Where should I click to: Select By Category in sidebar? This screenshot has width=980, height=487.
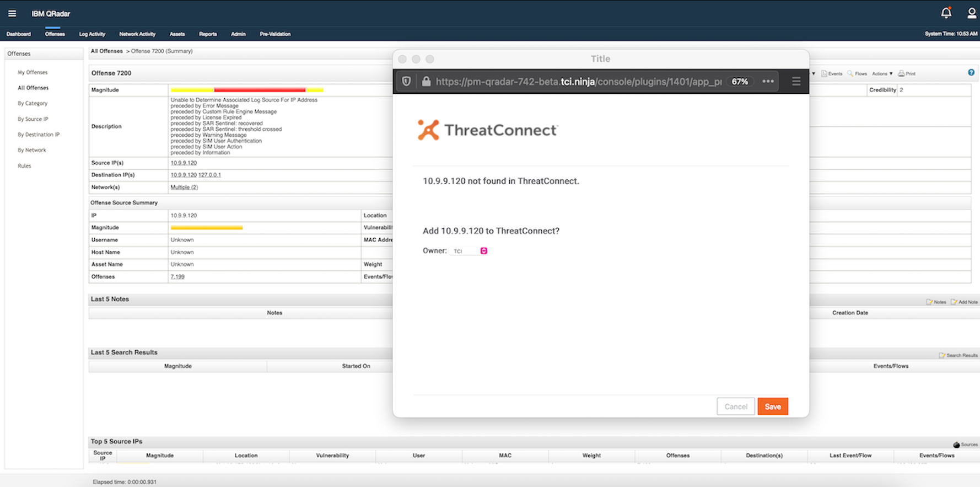pyautogui.click(x=33, y=103)
